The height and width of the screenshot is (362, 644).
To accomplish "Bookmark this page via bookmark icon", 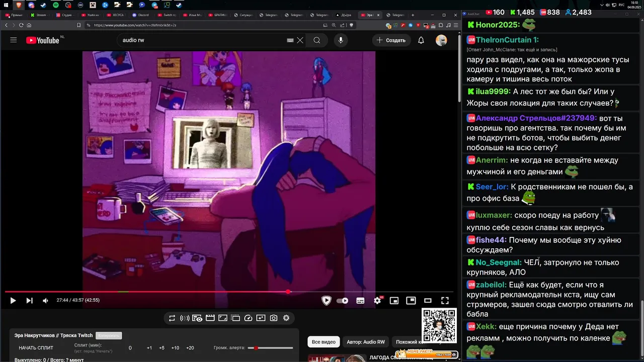I will click(78, 25).
